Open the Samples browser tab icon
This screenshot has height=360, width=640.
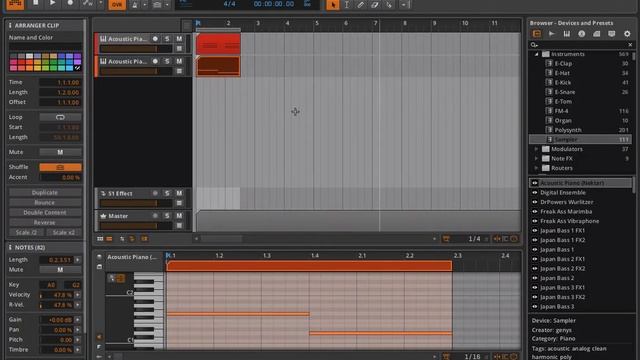pos(552,34)
